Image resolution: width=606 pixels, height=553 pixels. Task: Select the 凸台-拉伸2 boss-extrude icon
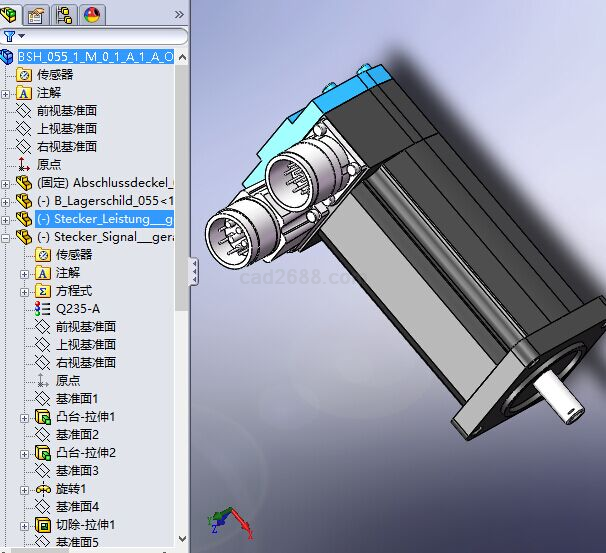43,453
